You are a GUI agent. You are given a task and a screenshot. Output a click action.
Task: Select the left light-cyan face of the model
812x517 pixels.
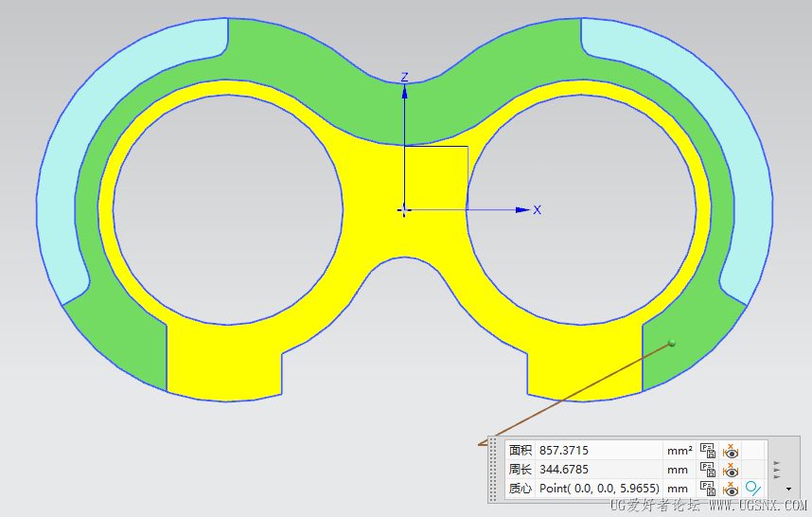click(x=57, y=197)
